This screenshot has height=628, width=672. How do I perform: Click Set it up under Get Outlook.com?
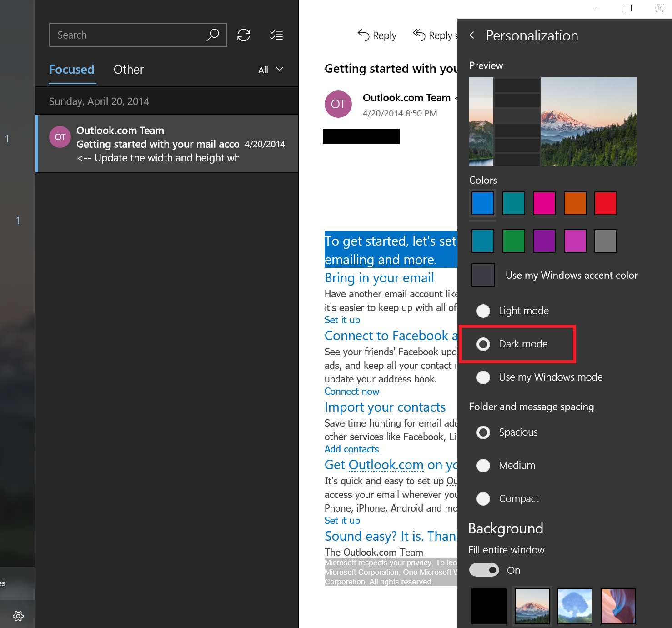pyautogui.click(x=342, y=520)
